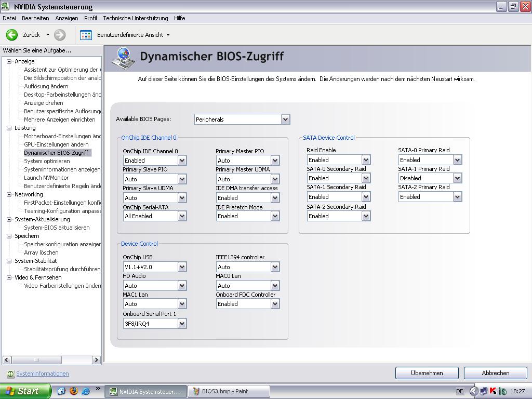
Task: Click the Systeminformationen info icon
Action: pyautogui.click(x=10, y=374)
